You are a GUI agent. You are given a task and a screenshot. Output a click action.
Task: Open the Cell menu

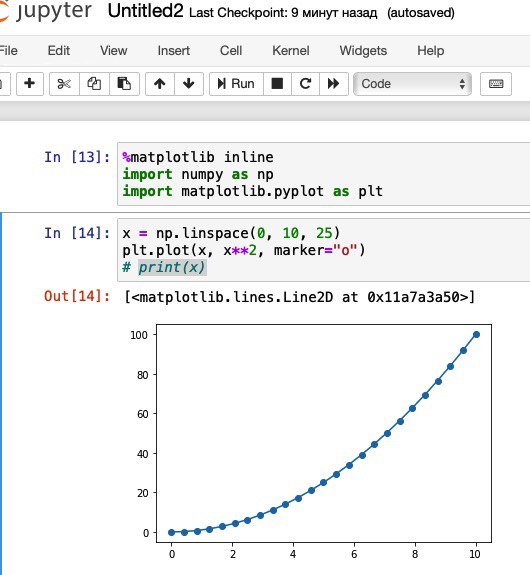(x=231, y=51)
